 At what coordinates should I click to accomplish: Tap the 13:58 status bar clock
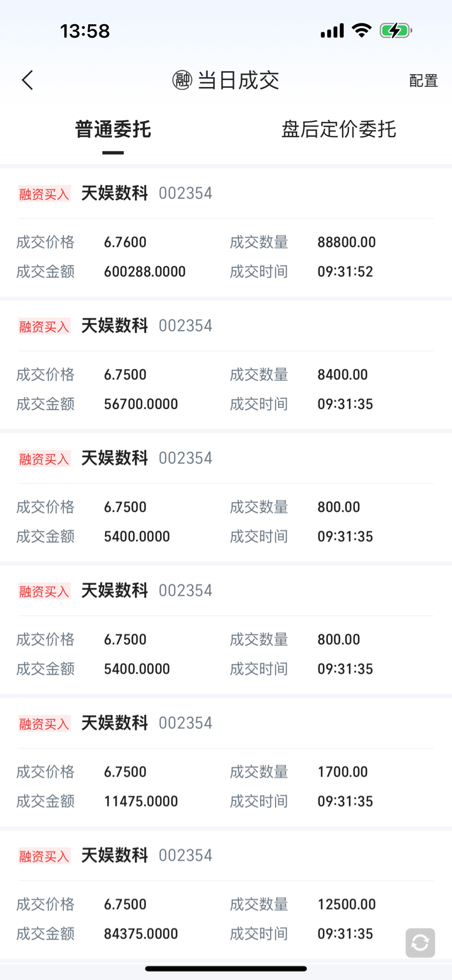85,31
